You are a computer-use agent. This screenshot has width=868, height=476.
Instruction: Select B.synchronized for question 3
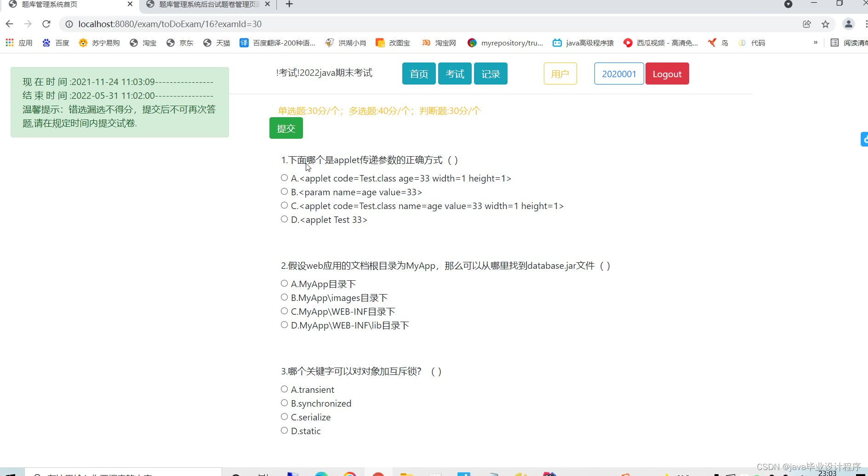click(284, 402)
